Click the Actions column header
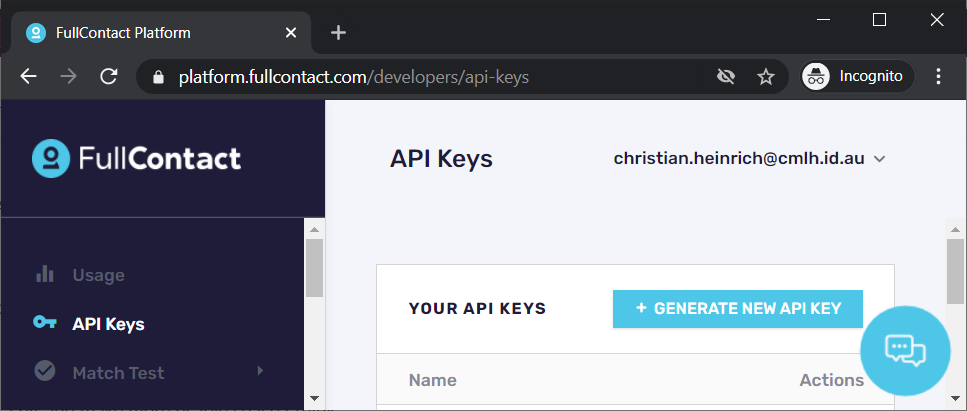 tap(831, 380)
